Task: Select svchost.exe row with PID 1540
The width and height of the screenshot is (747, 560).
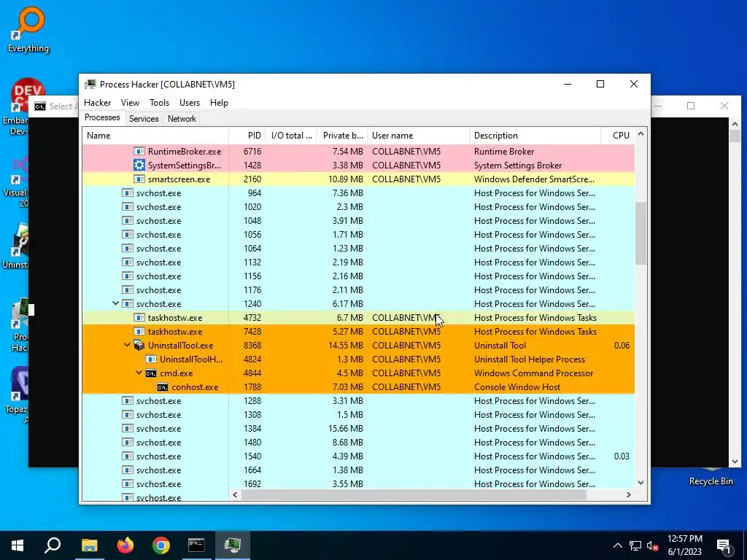Action: (358, 456)
